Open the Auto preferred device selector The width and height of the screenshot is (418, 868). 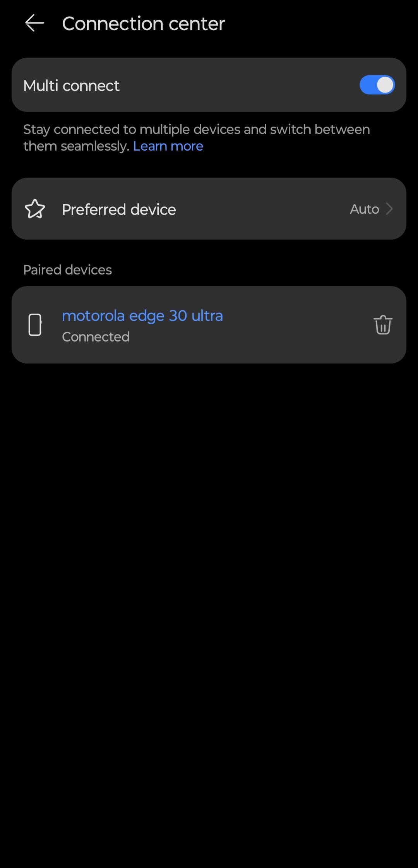tap(364, 209)
